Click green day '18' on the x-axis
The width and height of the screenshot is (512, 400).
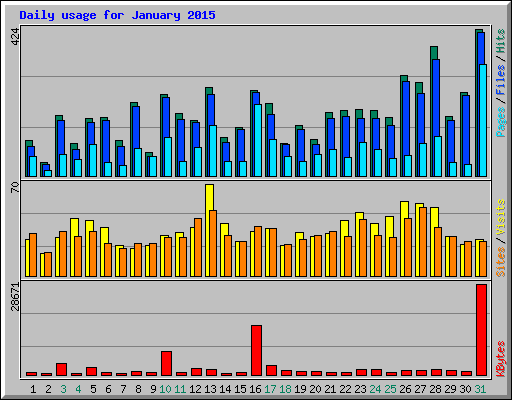pyautogui.click(x=285, y=389)
